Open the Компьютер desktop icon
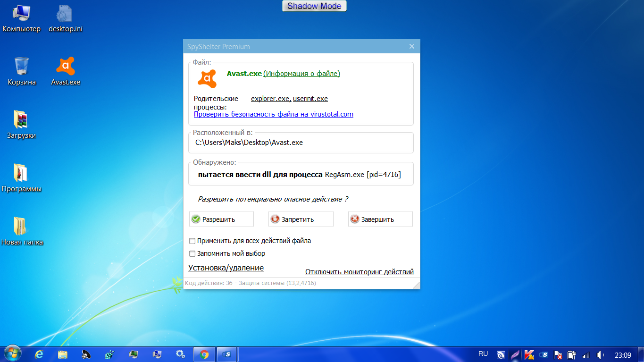The image size is (644, 362). pos(22,19)
